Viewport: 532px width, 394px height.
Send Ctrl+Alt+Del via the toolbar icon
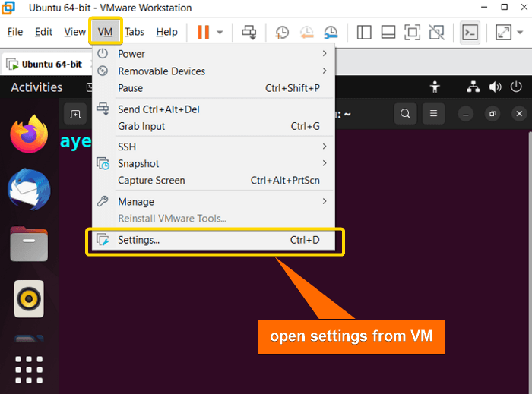[249, 33]
